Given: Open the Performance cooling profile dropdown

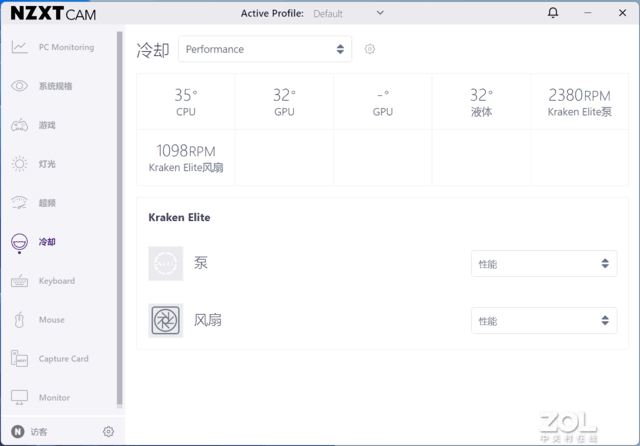Looking at the screenshot, I should [265, 49].
